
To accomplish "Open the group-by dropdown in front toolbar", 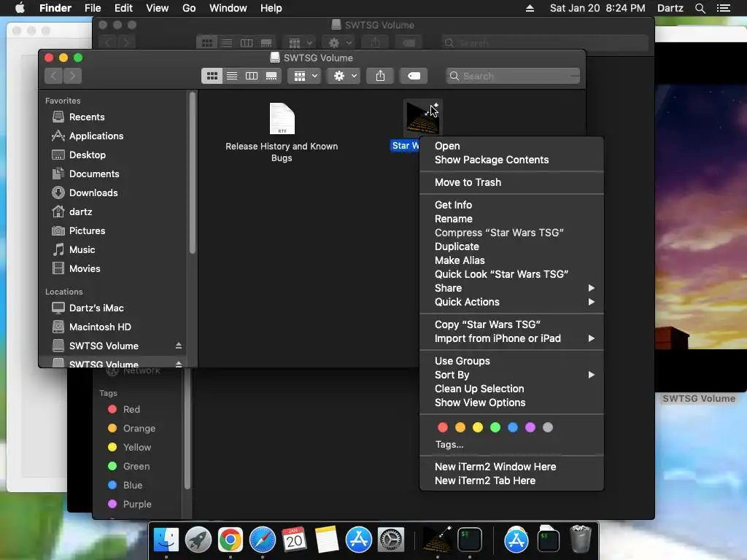I will (x=304, y=76).
